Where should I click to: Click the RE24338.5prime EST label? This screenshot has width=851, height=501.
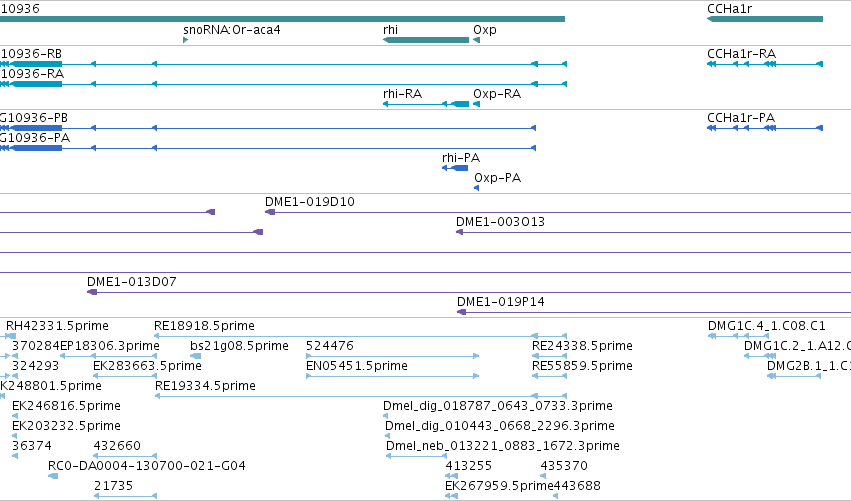[582, 346]
